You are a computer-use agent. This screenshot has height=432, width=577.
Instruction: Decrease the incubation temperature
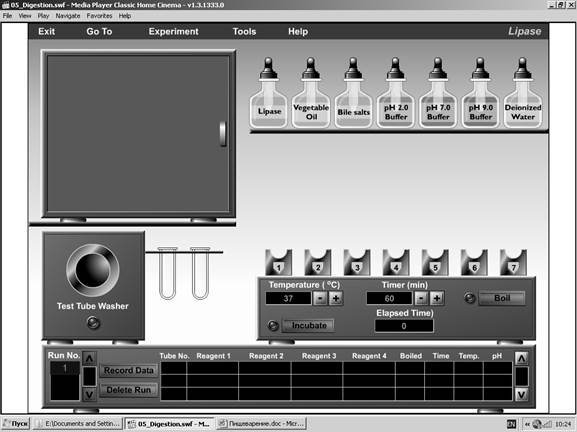point(320,298)
